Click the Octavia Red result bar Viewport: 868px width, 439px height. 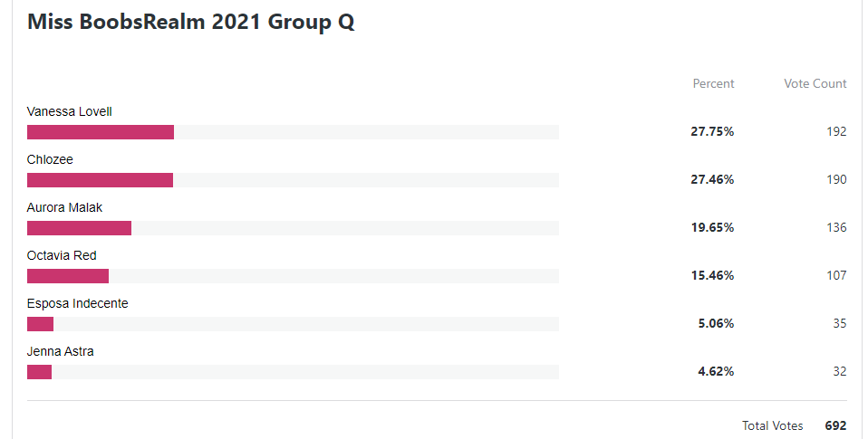(x=293, y=276)
